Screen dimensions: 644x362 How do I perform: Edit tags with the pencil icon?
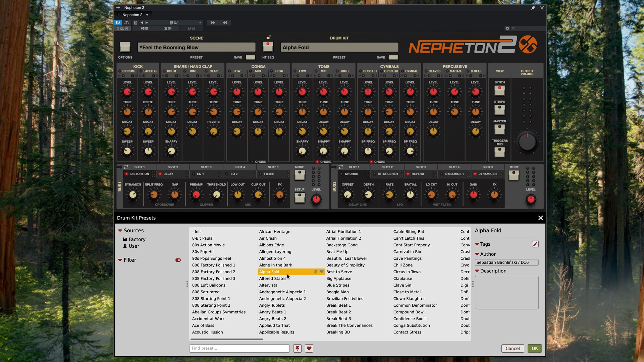(535, 244)
